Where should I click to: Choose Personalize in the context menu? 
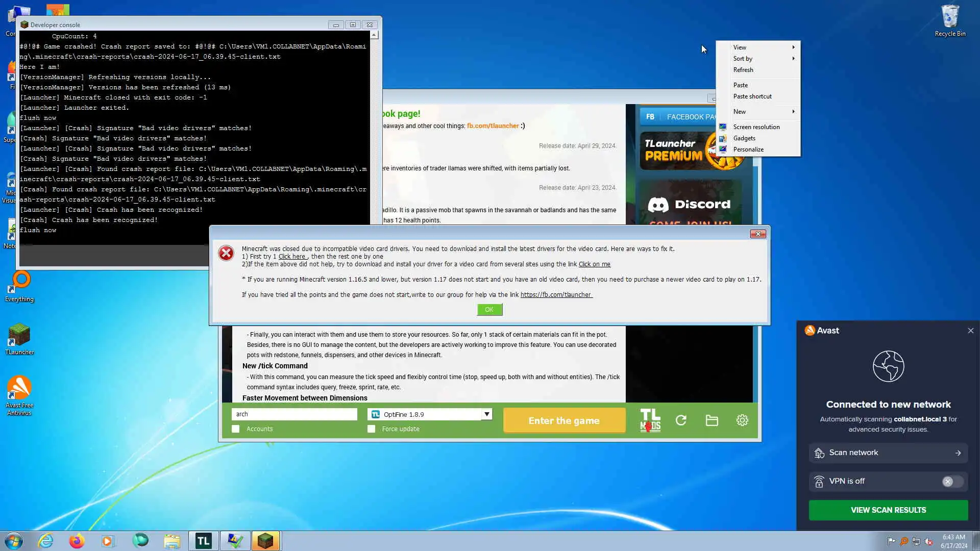click(x=748, y=149)
